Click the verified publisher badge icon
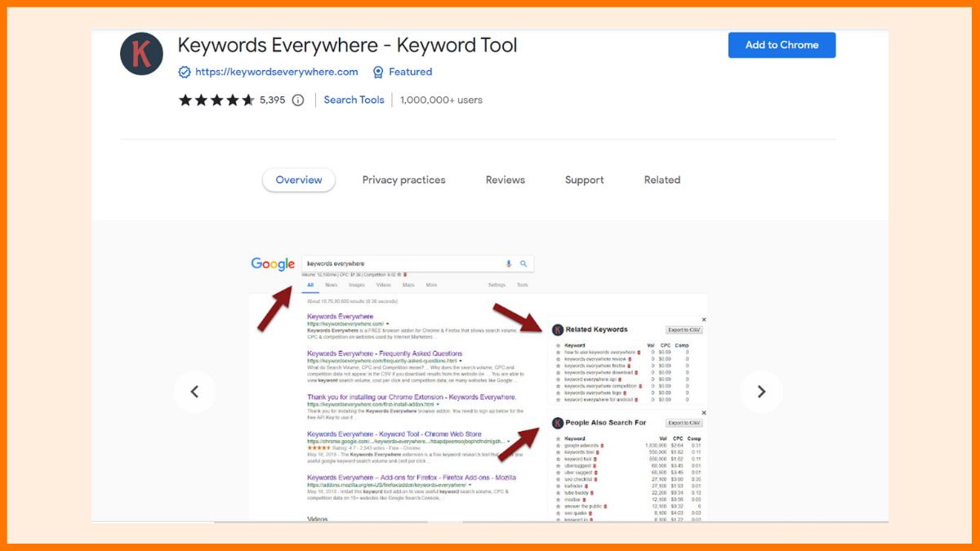Viewport: 980px width, 551px height. tap(185, 72)
